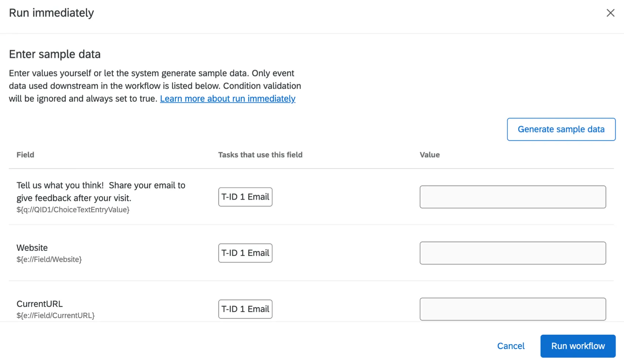Click the T-ID 1 Email badge beside CurrentURL
Viewport: 624px width, 364px height.
(x=245, y=309)
